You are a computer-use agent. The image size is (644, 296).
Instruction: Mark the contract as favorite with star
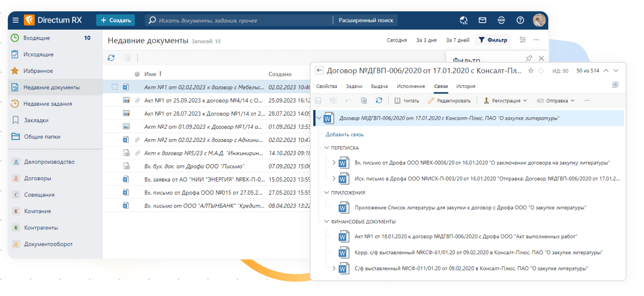pyautogui.click(x=530, y=71)
